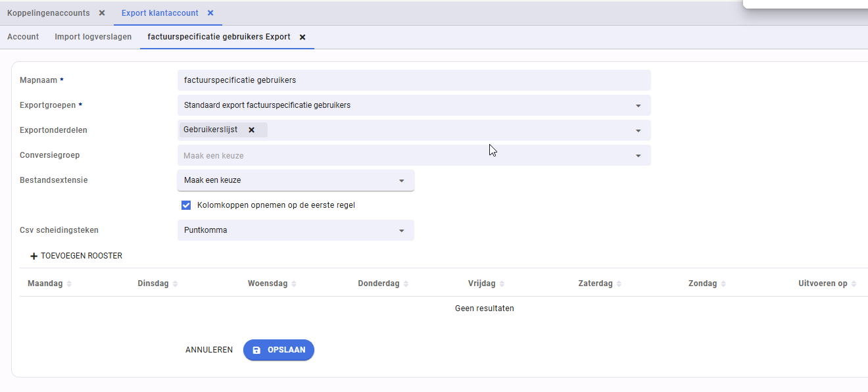Viewport: 868px width, 392px height.
Task: Choose a Csv scheidingsteken option
Action: (x=401, y=231)
